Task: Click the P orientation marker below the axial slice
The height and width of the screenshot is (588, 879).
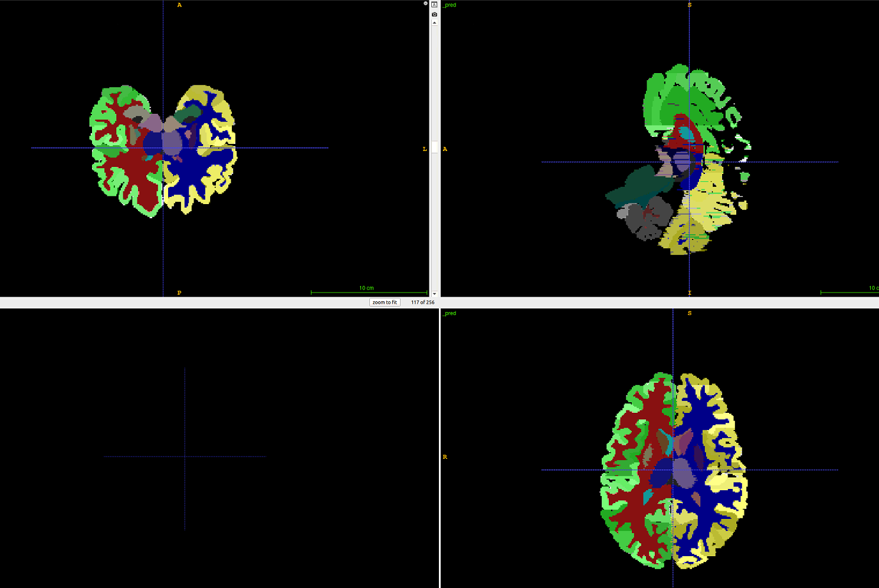Action: pyautogui.click(x=178, y=291)
